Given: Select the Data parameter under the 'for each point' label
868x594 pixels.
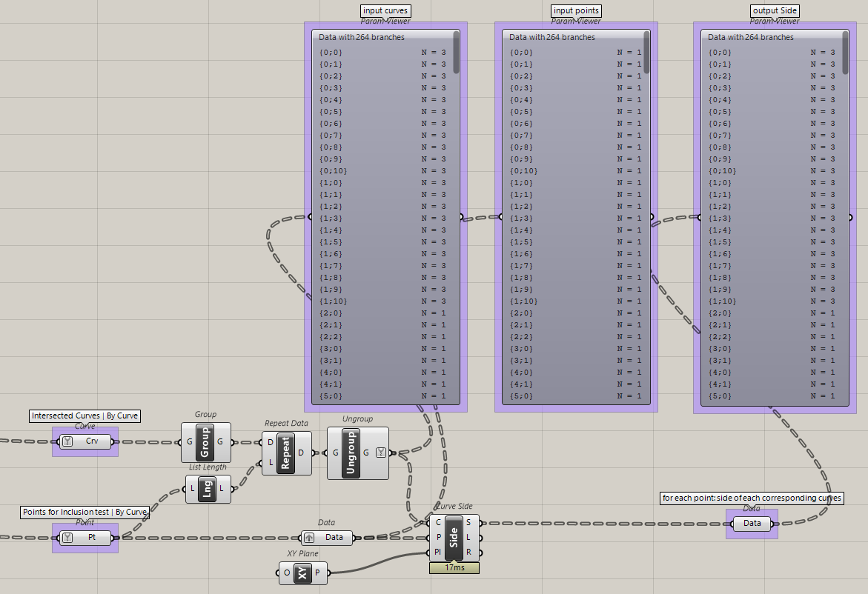Looking at the screenshot, I should point(752,523).
